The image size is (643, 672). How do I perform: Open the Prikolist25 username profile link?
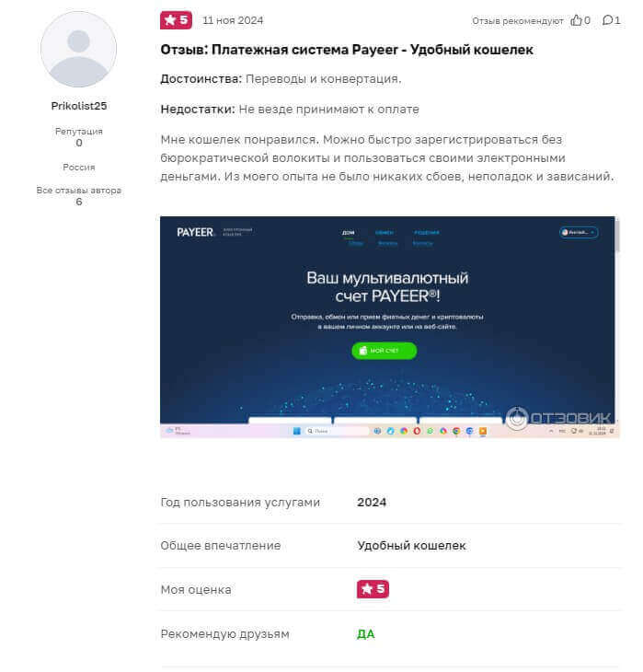click(x=79, y=106)
